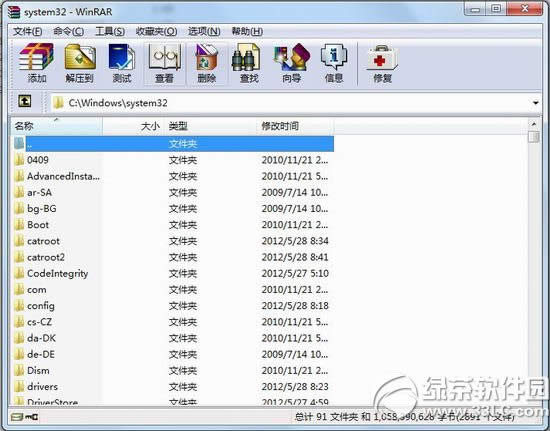
Task: Click date 2012/5/28 8:41 of catroot2
Action: 295,257
